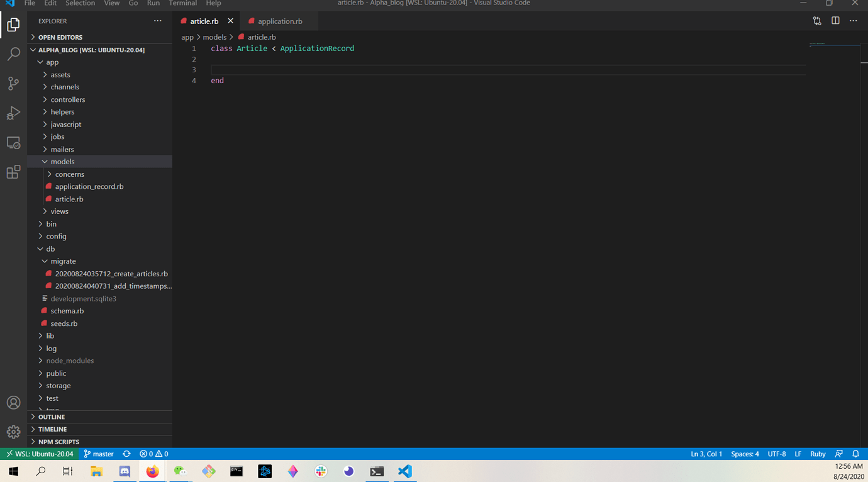The height and width of the screenshot is (482, 868).
Task: Click the synchronize changes icon in status bar
Action: click(x=126, y=454)
